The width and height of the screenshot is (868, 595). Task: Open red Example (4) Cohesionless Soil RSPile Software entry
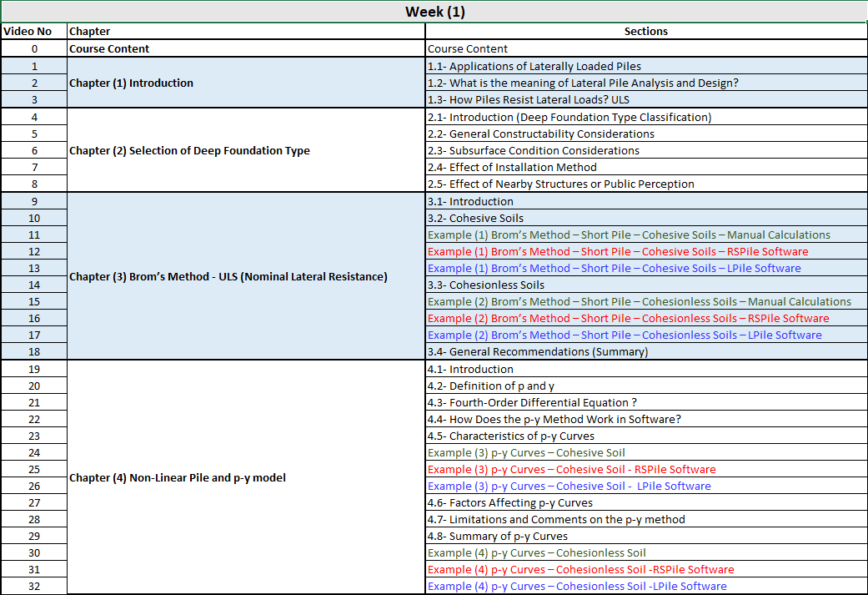[x=580, y=569]
